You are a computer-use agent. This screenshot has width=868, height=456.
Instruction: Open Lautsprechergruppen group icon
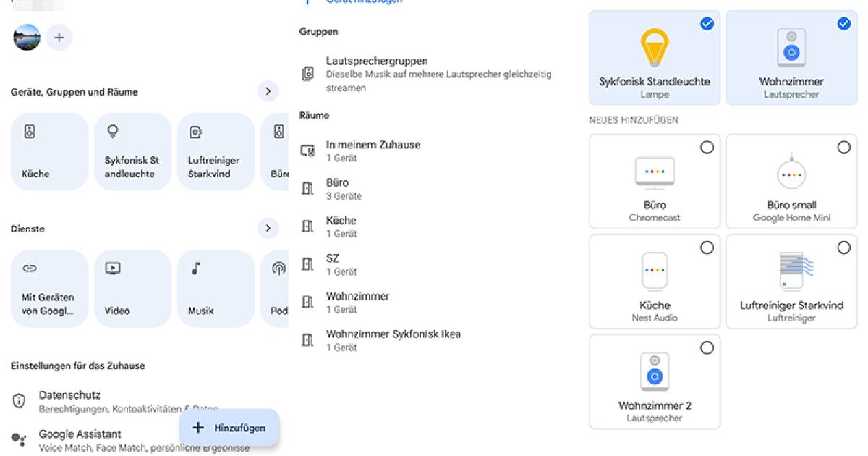(308, 74)
